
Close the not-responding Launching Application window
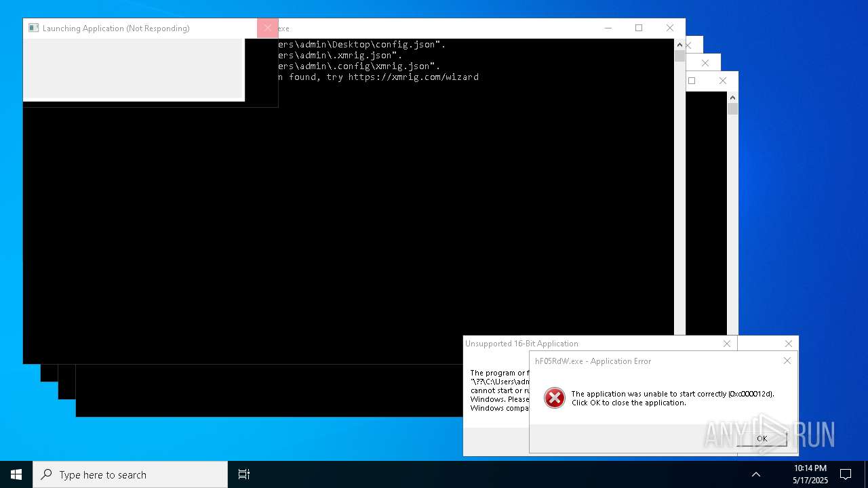click(x=267, y=28)
